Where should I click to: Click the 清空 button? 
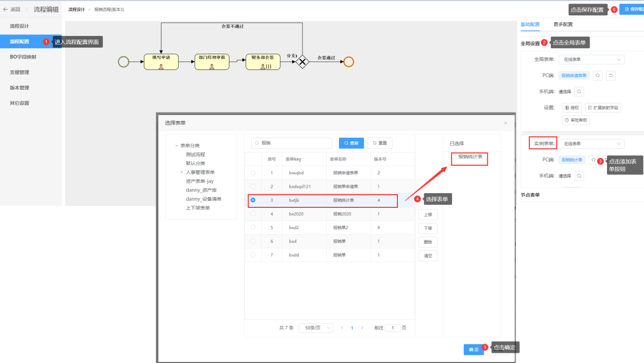pos(428,256)
